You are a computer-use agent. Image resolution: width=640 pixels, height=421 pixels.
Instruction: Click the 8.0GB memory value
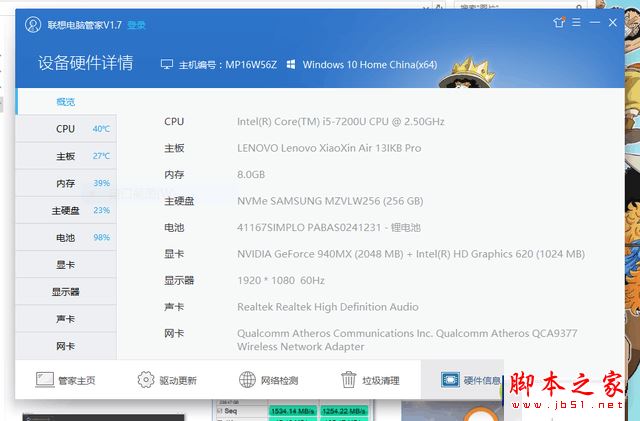251,174
